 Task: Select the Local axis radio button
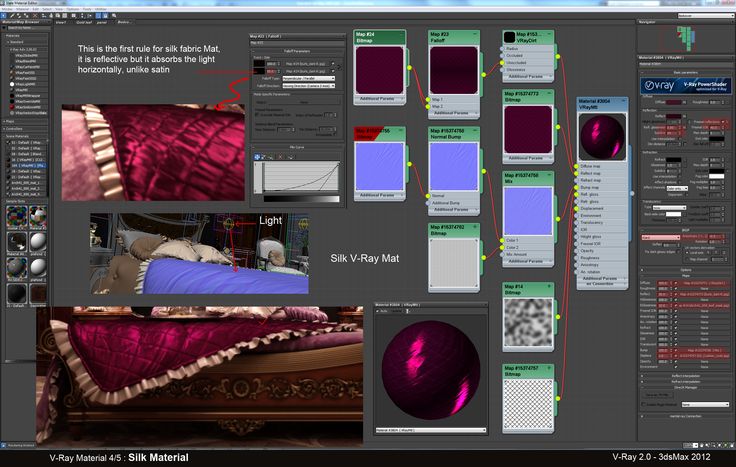[687, 253]
